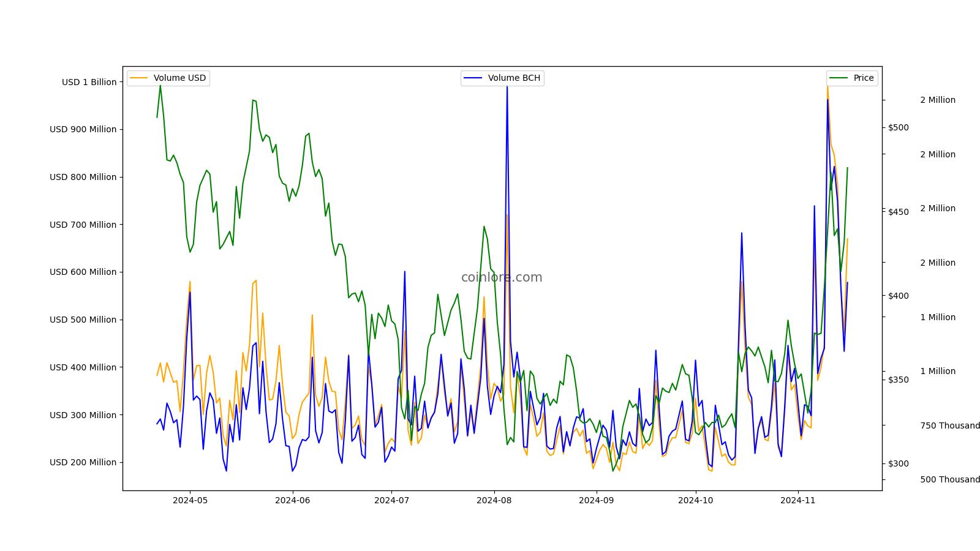The height and width of the screenshot is (551, 980).
Task: Click the USD 300 Million axis label
Action: [83, 415]
